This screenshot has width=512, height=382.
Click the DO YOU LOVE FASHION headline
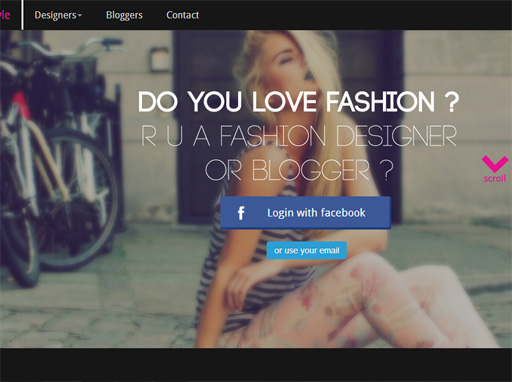tap(298, 101)
